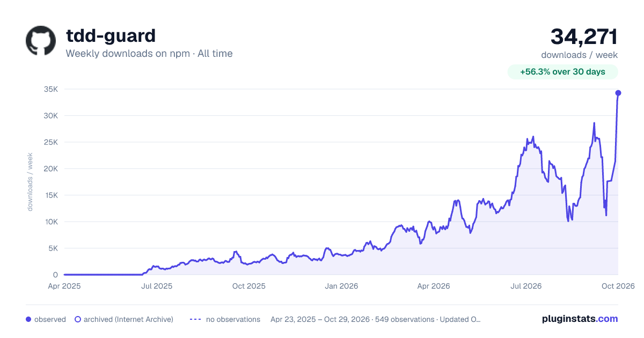644x338 pixels.
Task: Click the 35K y-axis label
Action: coord(50,89)
